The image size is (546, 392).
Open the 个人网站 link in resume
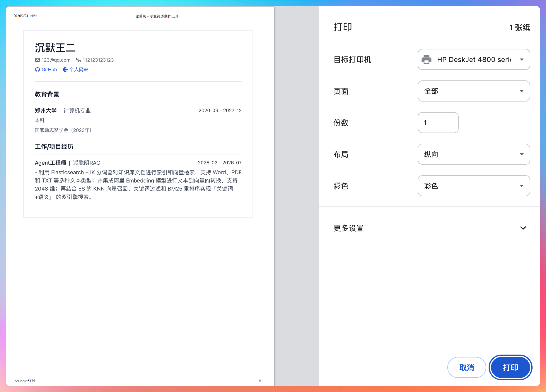click(x=79, y=69)
